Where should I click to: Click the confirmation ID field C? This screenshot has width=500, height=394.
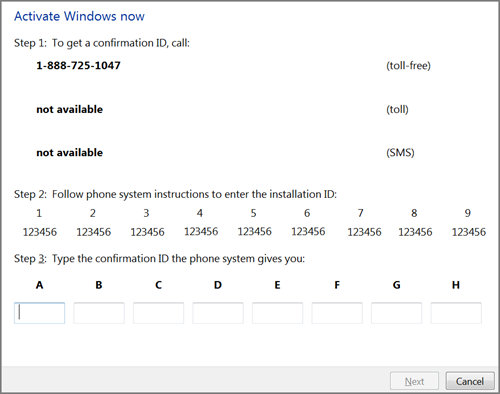pos(158,313)
